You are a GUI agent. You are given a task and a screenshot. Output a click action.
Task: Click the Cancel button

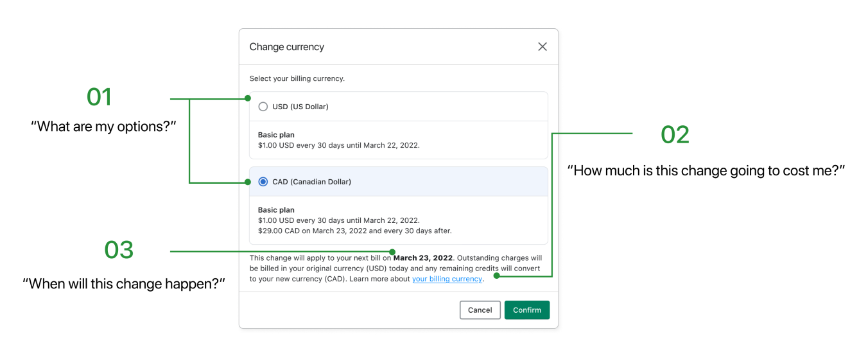coord(480,310)
